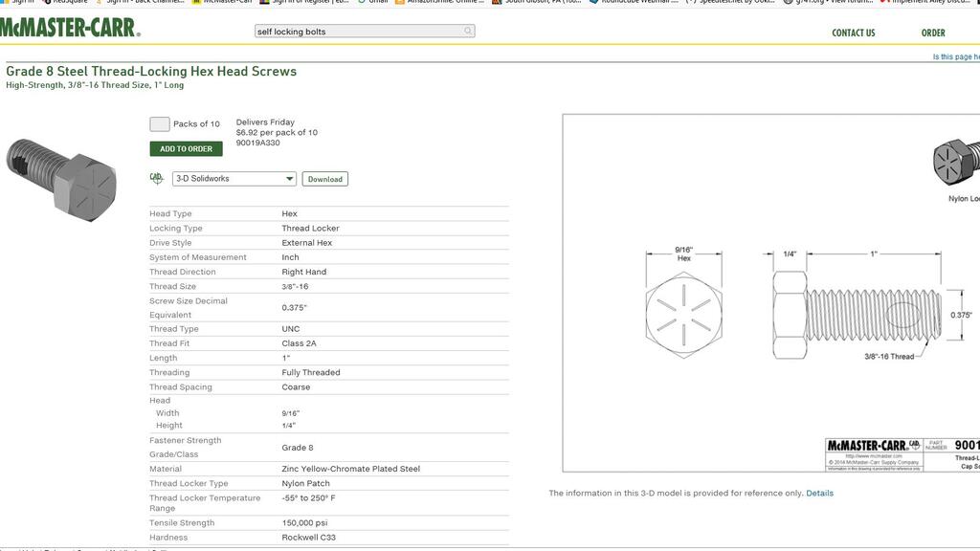Viewport: 980px width, 551px height.
Task: Click the 'Grade 8 Steel Thread-Locking Hex Head Screws' heading
Action: click(x=151, y=71)
